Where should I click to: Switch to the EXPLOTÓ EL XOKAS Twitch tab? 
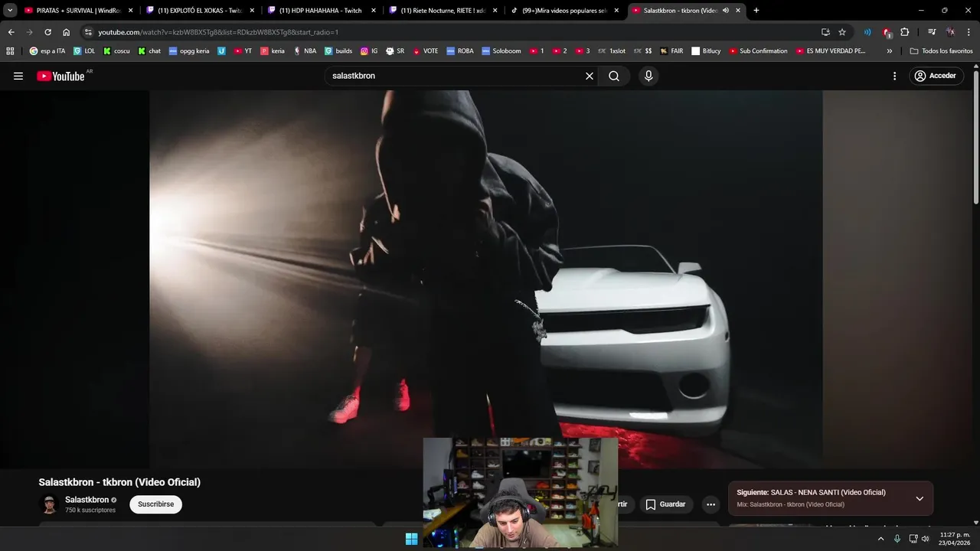pos(199,11)
